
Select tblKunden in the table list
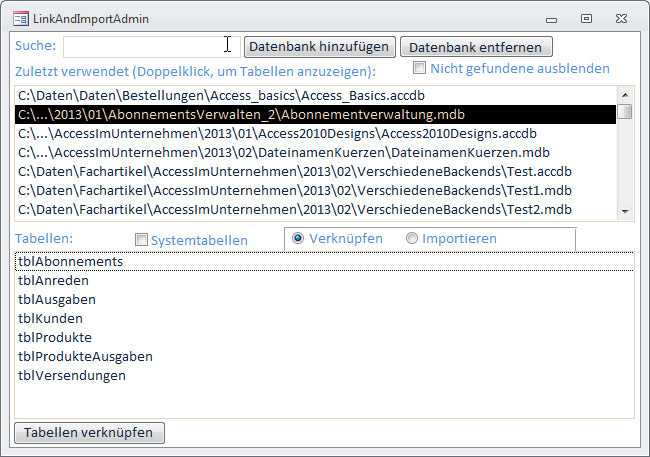(50, 319)
